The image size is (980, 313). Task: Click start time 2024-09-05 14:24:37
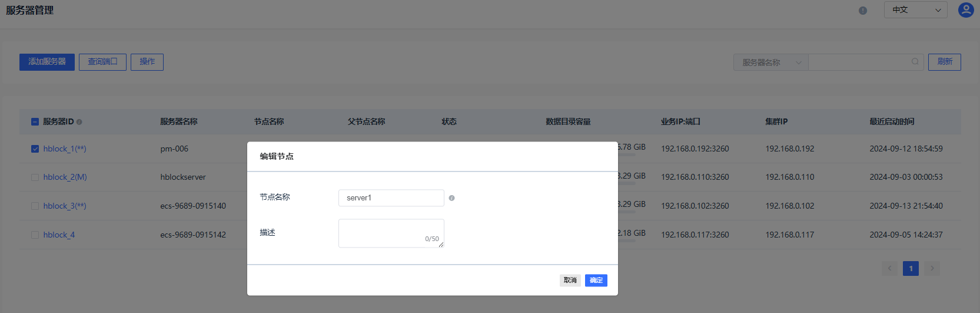906,235
